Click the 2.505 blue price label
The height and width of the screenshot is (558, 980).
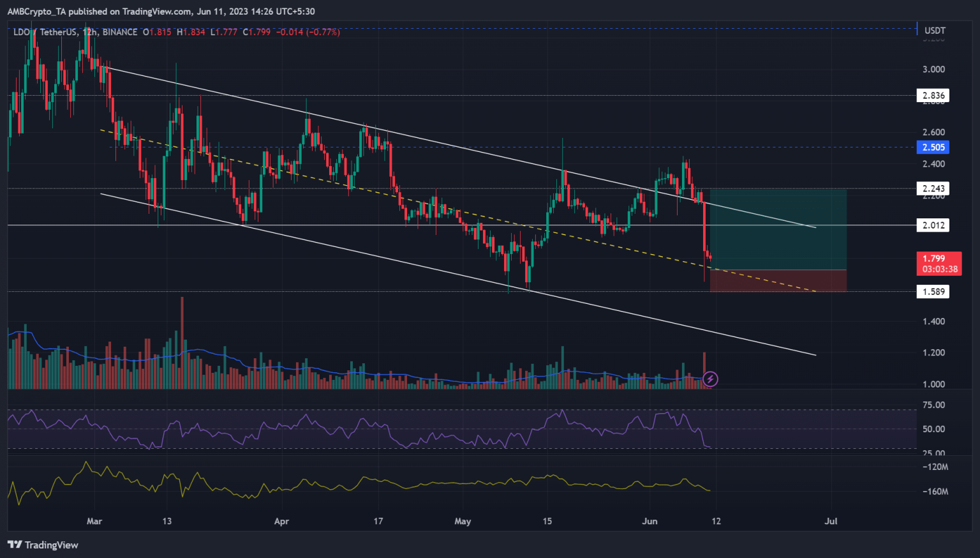933,147
